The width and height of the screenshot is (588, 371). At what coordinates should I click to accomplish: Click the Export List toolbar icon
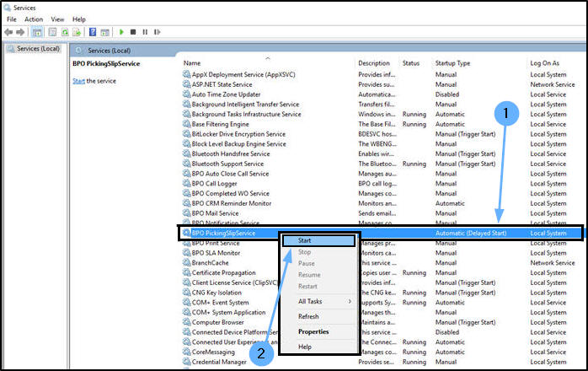coord(77,32)
